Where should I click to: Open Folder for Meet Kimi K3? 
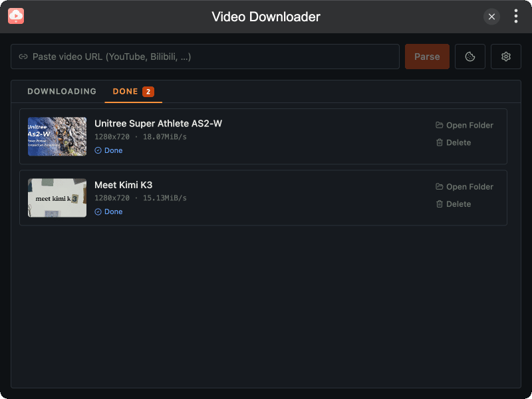point(464,187)
